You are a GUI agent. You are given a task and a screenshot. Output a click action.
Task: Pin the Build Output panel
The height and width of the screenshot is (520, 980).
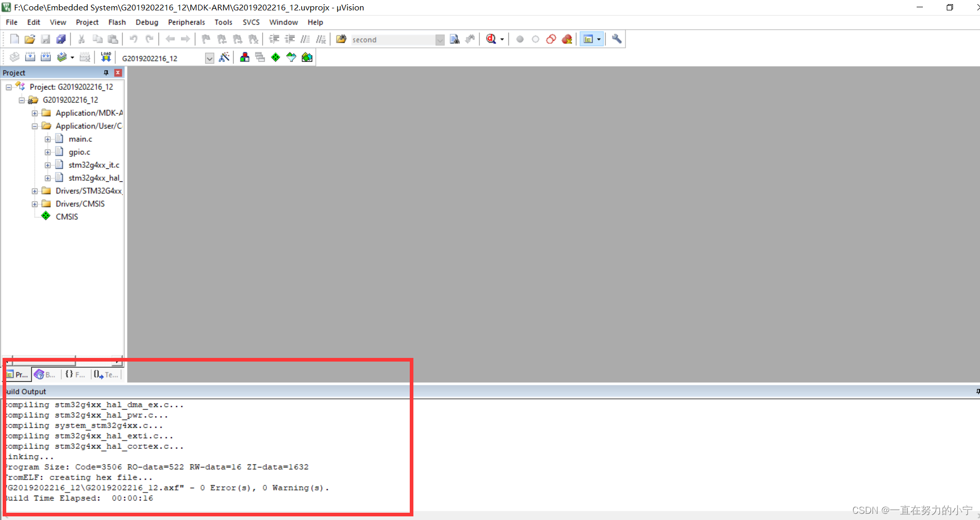click(x=977, y=391)
